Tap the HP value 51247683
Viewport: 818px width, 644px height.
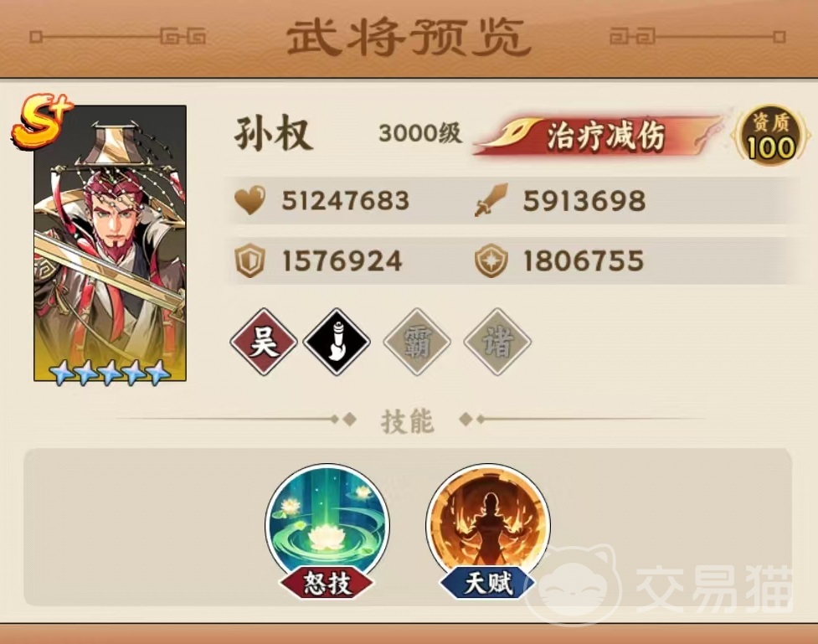345,201
